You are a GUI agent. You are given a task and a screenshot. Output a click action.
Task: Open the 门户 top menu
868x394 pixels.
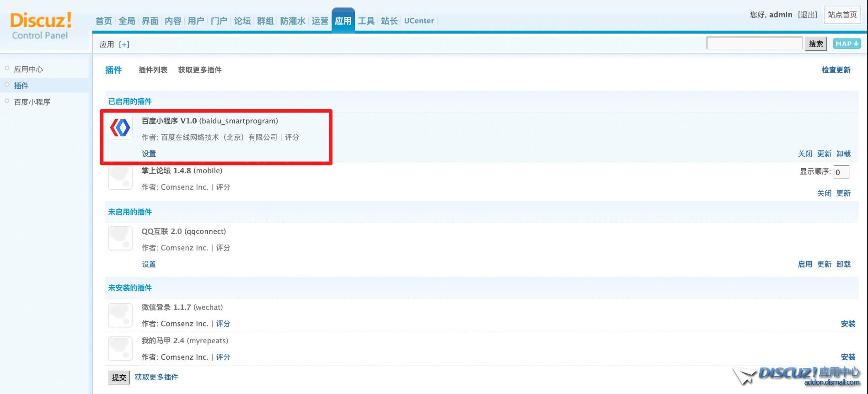click(x=219, y=21)
